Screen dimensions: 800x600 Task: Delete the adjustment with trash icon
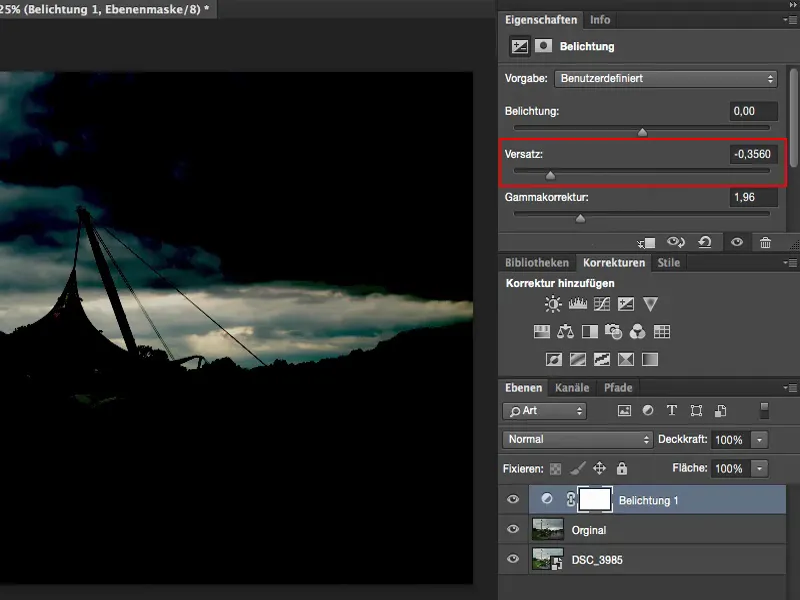pyautogui.click(x=765, y=242)
